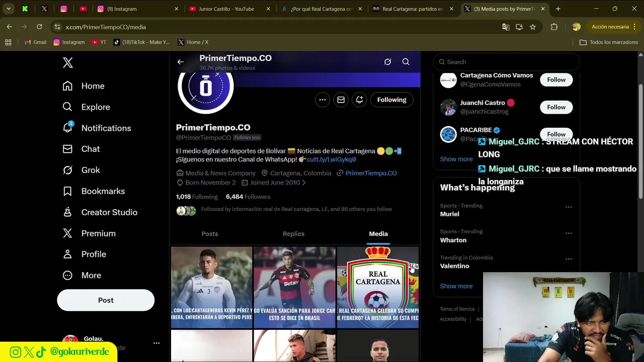Follow Juanchi Castro
The width and height of the screenshot is (644, 362).
pos(556,107)
